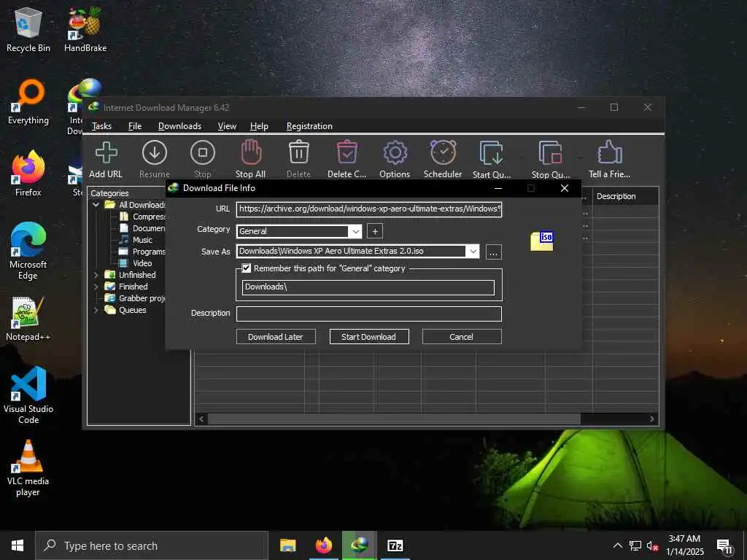Select Compressed category in tree

pos(142,217)
